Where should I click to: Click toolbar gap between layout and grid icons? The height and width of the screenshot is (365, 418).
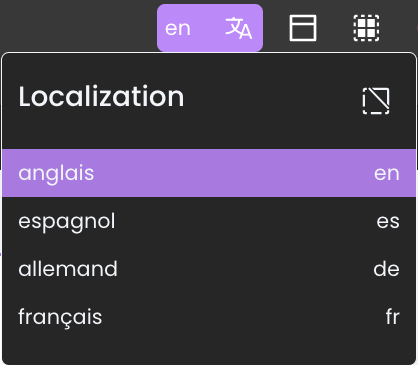(335, 28)
